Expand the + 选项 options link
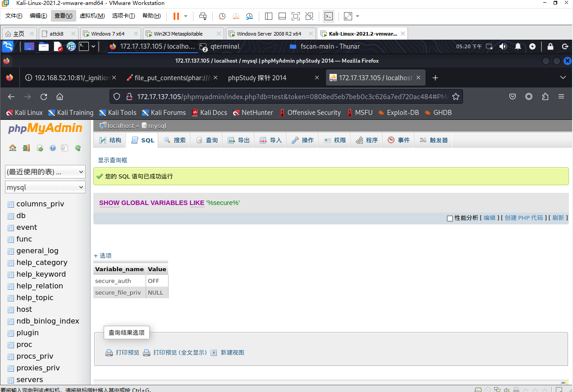 102,255
